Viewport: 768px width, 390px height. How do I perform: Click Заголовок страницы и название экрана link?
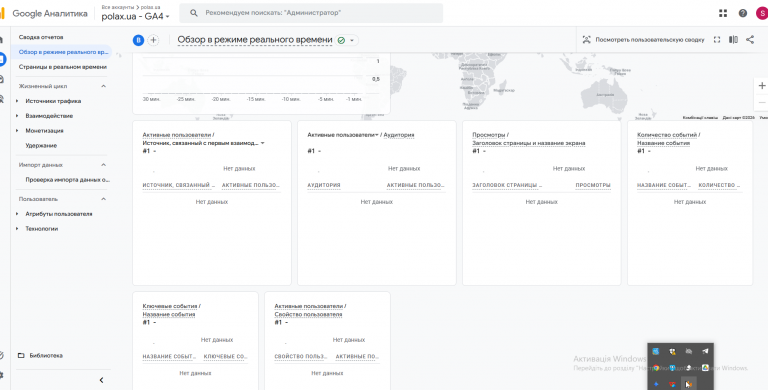[528, 143]
